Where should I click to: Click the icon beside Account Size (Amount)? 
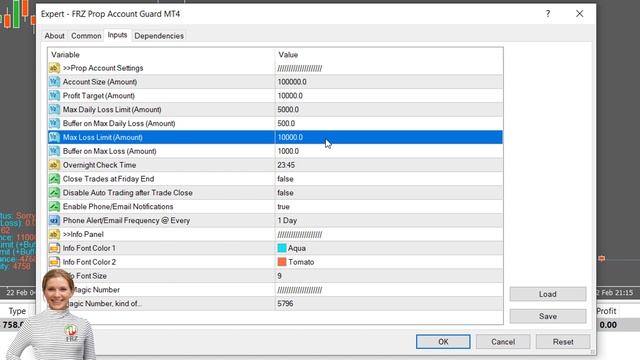tap(54, 82)
